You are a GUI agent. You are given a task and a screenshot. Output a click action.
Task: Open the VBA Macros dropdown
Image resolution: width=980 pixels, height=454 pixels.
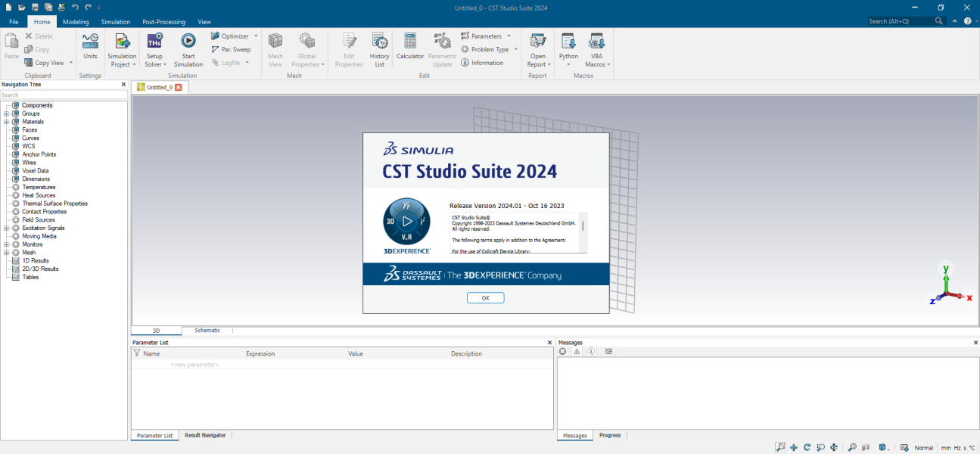(x=596, y=50)
